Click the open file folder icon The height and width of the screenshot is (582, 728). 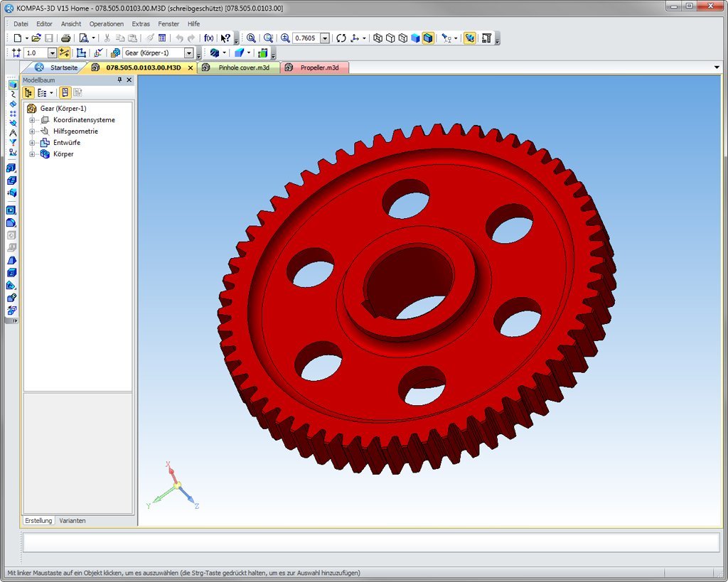(x=36, y=38)
